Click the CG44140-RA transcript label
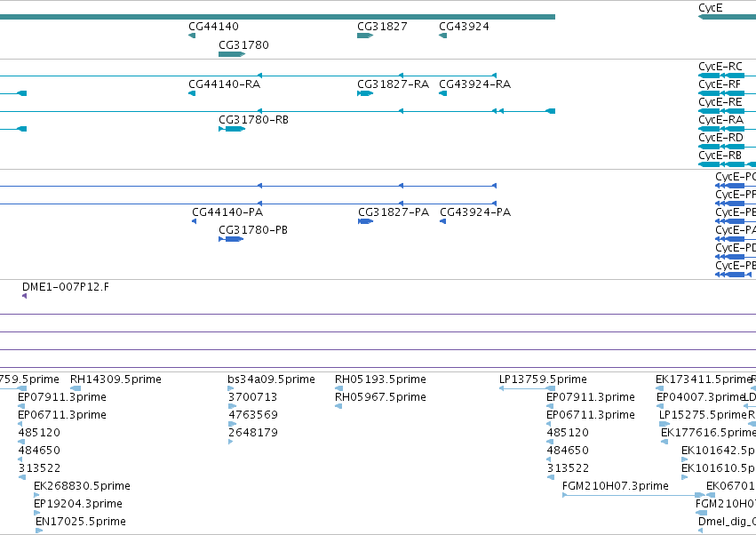 pyautogui.click(x=224, y=84)
